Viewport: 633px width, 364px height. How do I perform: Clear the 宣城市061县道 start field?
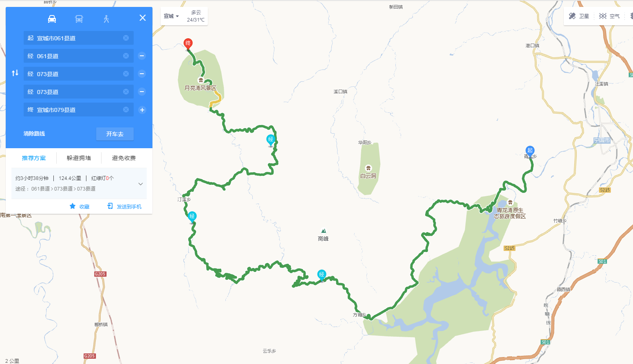pos(126,38)
